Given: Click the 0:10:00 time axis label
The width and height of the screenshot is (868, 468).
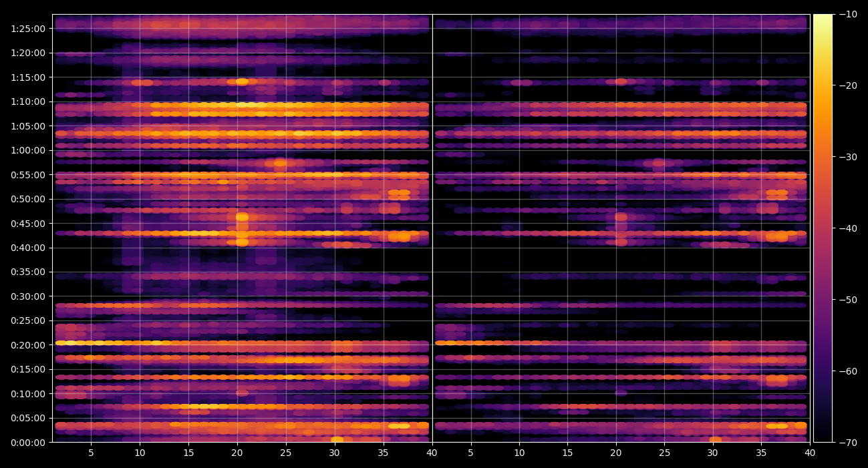Looking at the screenshot, I should (x=28, y=394).
